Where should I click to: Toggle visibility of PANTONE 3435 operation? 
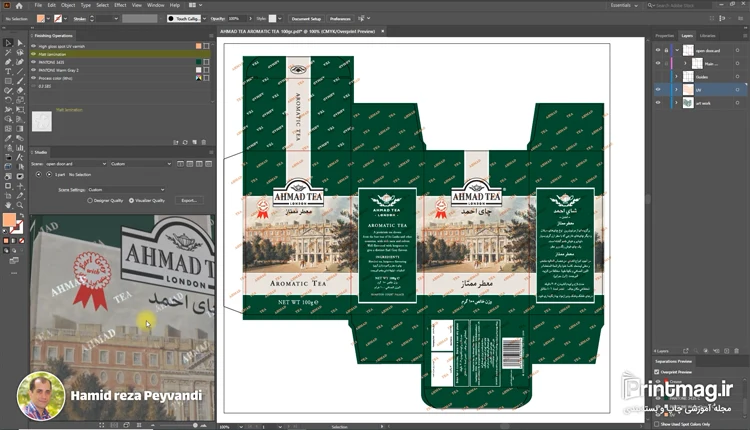pyautogui.click(x=33, y=62)
